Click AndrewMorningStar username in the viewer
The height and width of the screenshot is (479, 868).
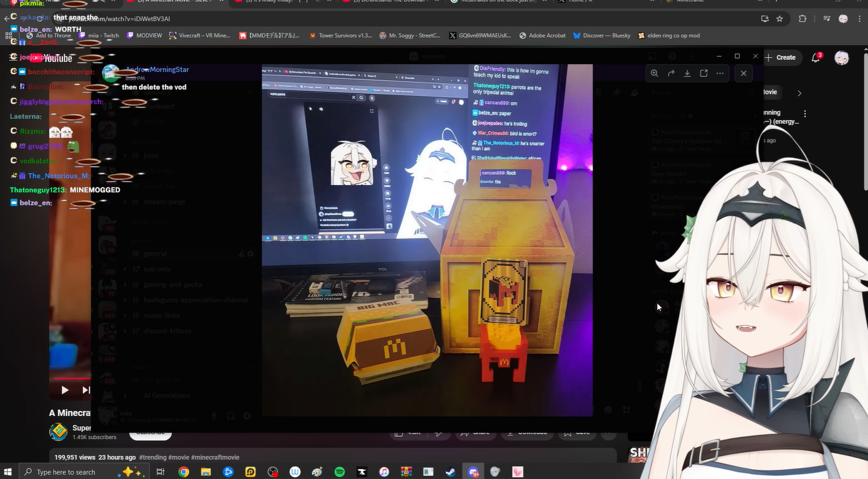pos(157,70)
